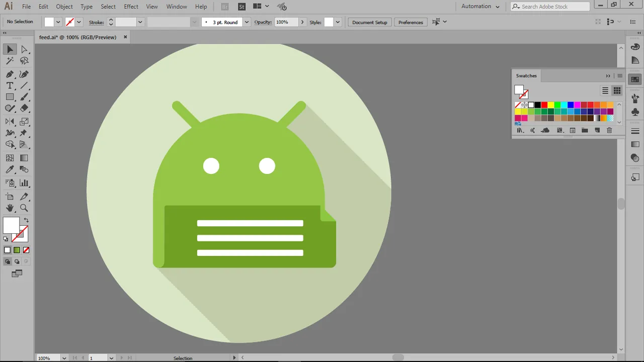
Task: Select the Eraser tool
Action: (24, 109)
